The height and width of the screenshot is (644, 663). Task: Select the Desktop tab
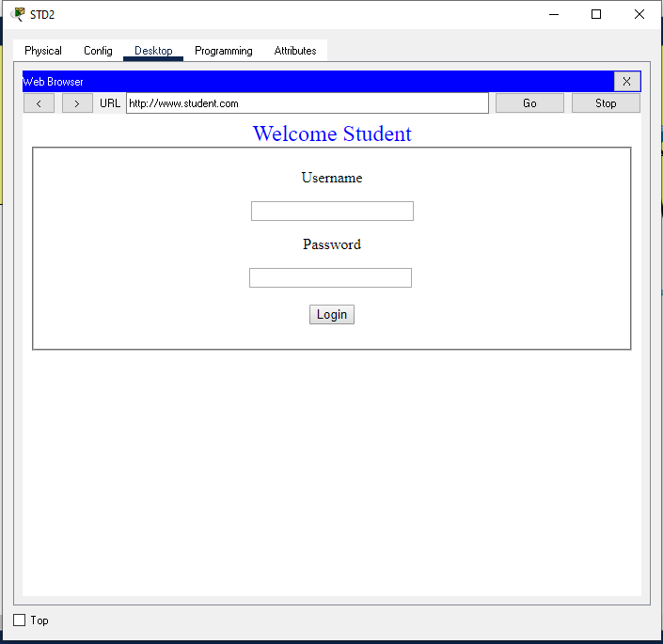point(153,51)
